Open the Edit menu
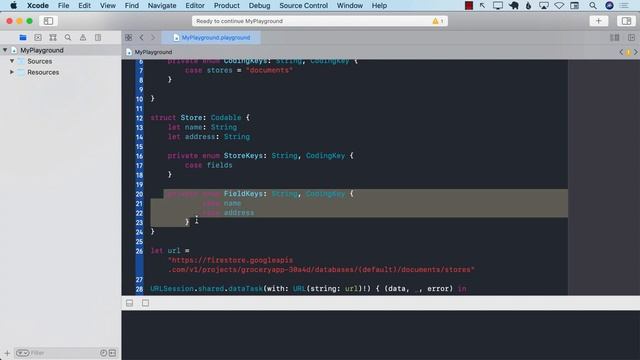The image size is (640, 360). click(x=84, y=6)
